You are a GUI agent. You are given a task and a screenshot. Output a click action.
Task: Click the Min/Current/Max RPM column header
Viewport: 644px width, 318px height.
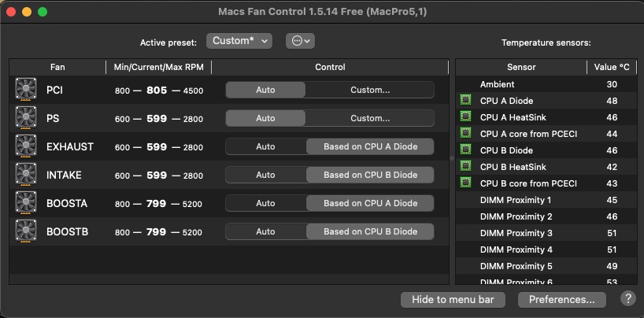point(158,67)
